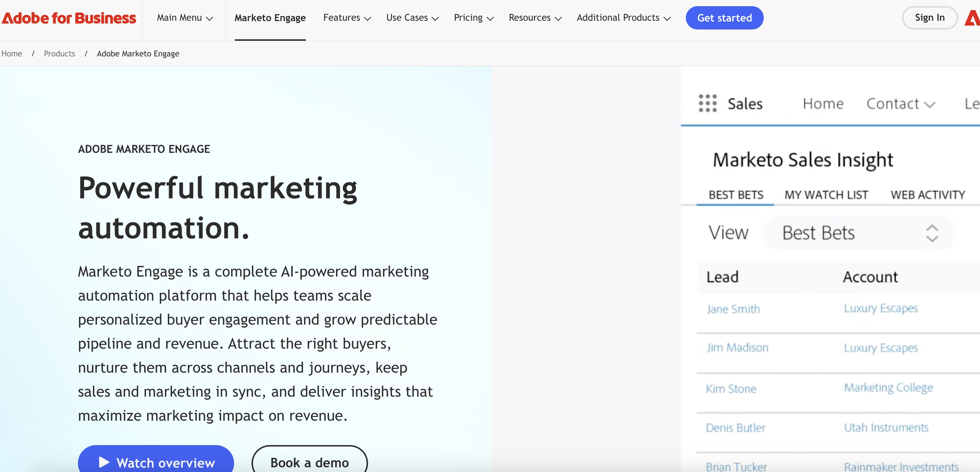Click Adobe Marketo Engage breadcrumb
The image size is (980, 472).
coord(138,53)
